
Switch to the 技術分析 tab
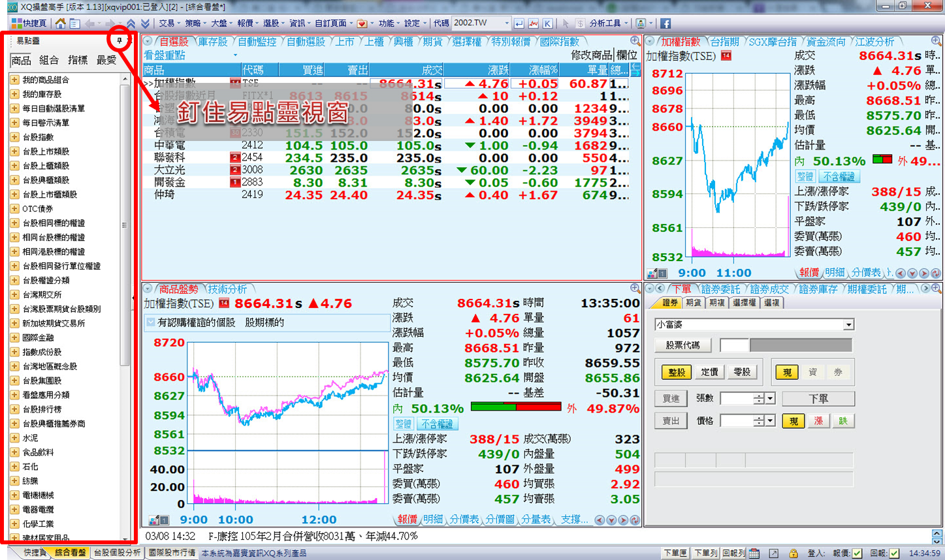click(228, 289)
